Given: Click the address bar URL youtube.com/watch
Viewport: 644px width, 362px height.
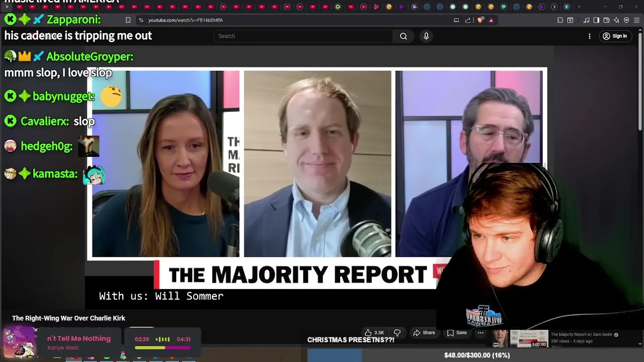Looking at the screenshot, I should point(185,20).
